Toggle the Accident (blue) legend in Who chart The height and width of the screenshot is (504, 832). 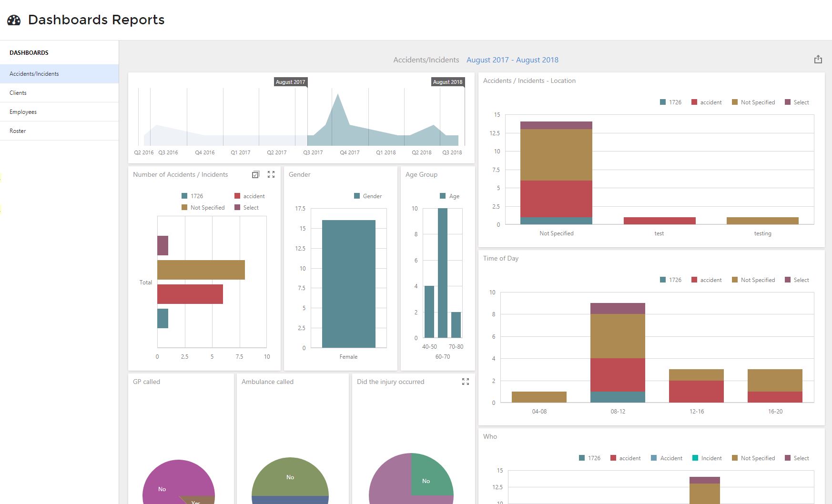click(666, 458)
